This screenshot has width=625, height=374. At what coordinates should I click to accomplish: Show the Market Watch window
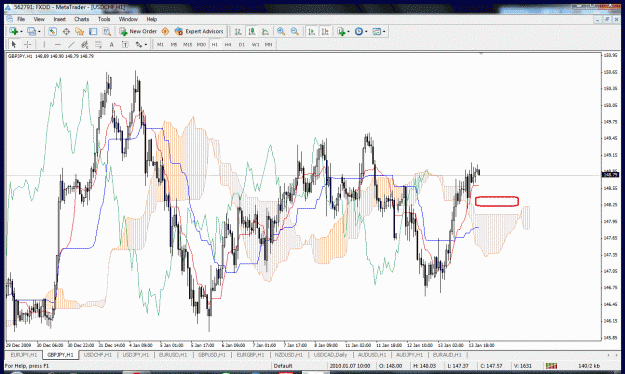52,31
